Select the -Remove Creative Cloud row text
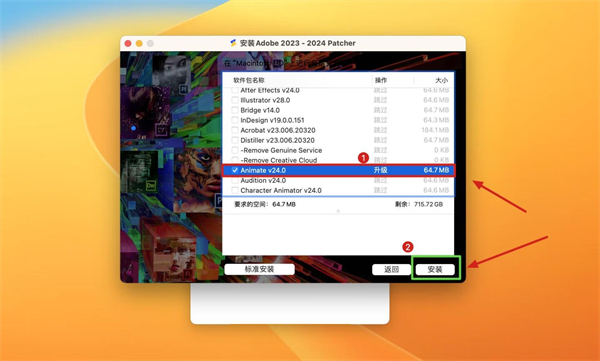Image resolution: width=600 pixels, height=361 pixels. click(279, 160)
